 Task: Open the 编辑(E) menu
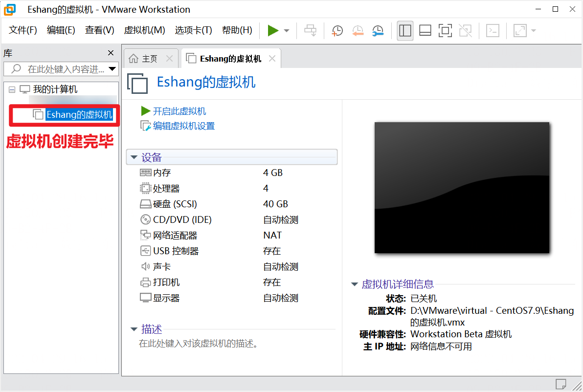pyautogui.click(x=61, y=30)
